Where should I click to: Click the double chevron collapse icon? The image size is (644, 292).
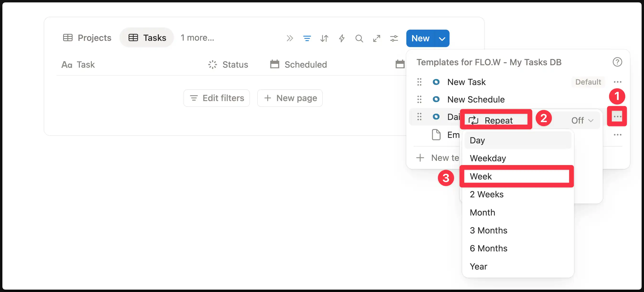(290, 38)
